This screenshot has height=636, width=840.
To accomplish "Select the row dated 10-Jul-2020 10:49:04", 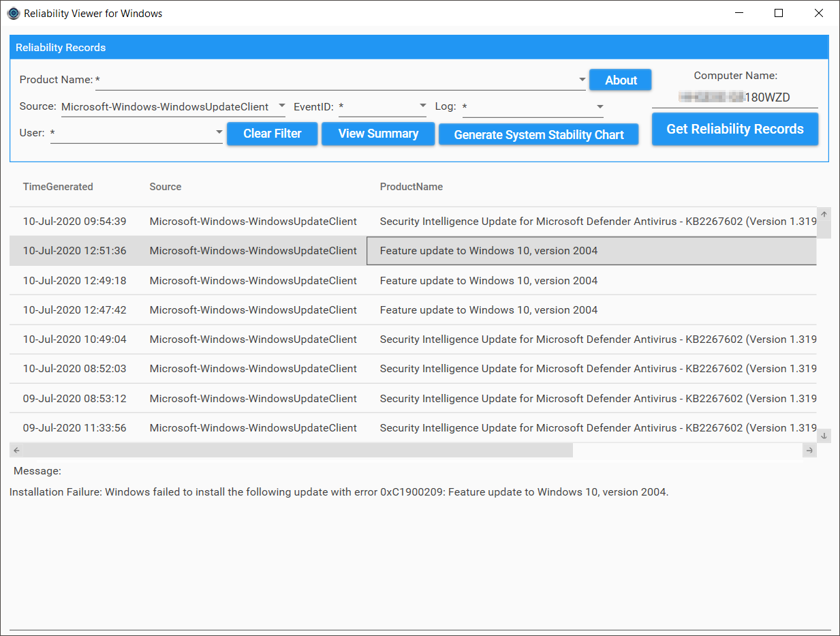I will 413,339.
